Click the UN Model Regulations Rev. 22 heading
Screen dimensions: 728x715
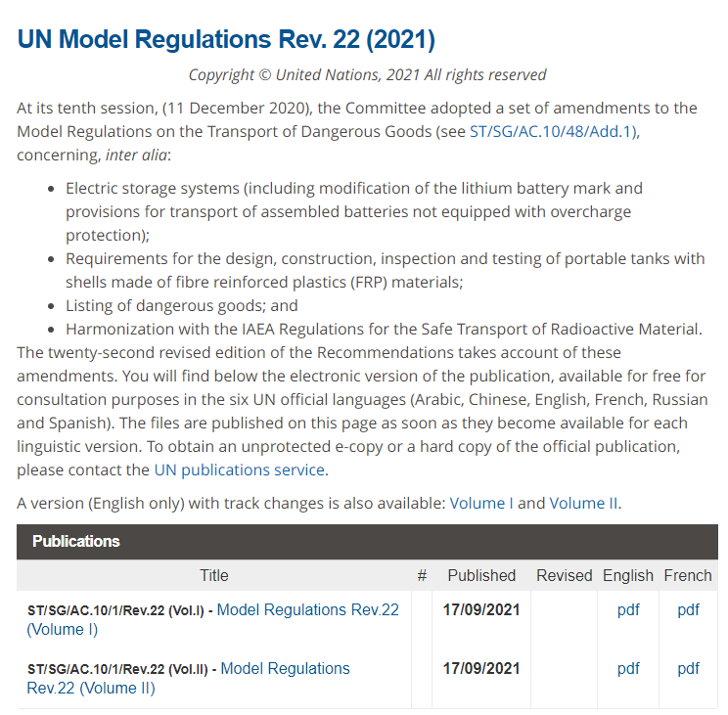tap(226, 40)
